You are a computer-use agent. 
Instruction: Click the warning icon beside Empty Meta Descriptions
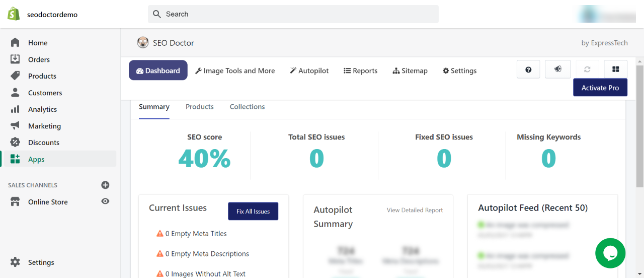pos(160,253)
